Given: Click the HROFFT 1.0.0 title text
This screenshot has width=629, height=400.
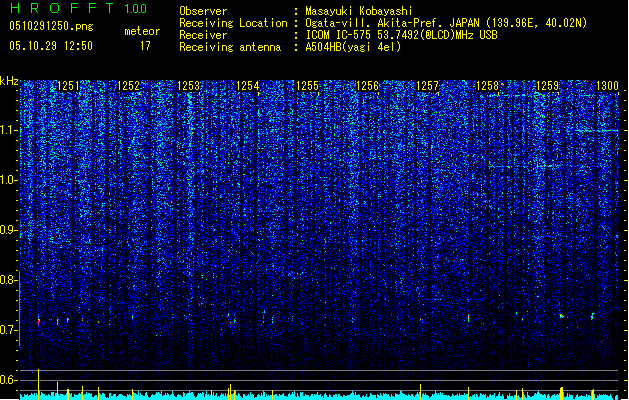Looking at the screenshot, I should click(x=79, y=8).
